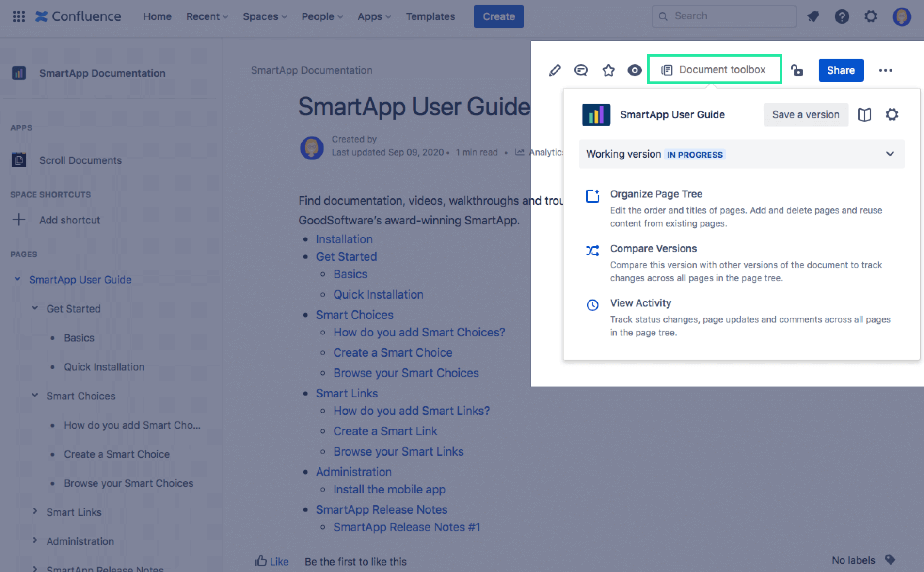
Task: Star this page as favorite
Action: (608, 70)
